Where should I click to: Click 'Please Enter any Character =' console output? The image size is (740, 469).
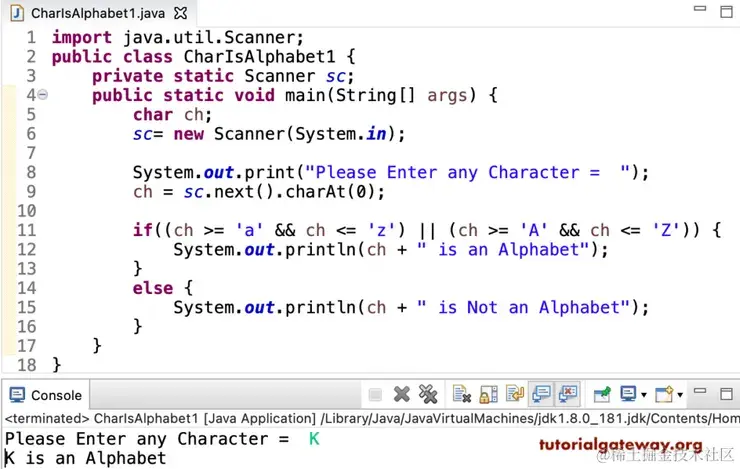(147, 439)
